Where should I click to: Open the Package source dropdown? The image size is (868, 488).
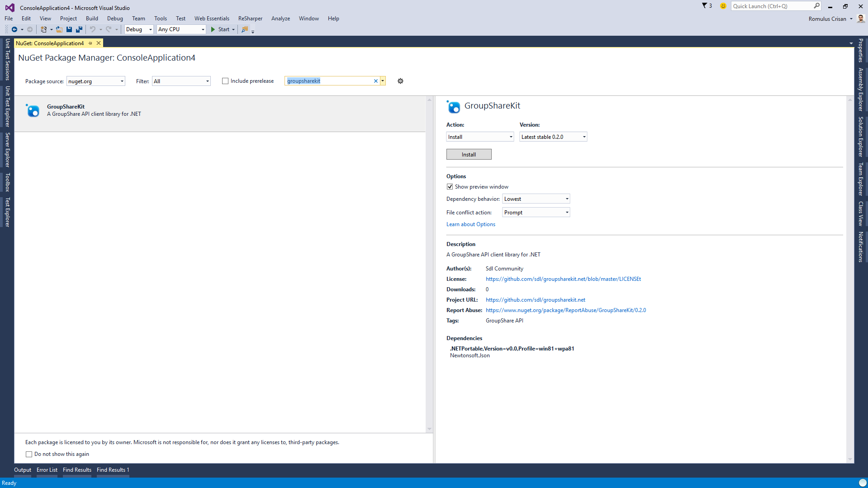[96, 81]
